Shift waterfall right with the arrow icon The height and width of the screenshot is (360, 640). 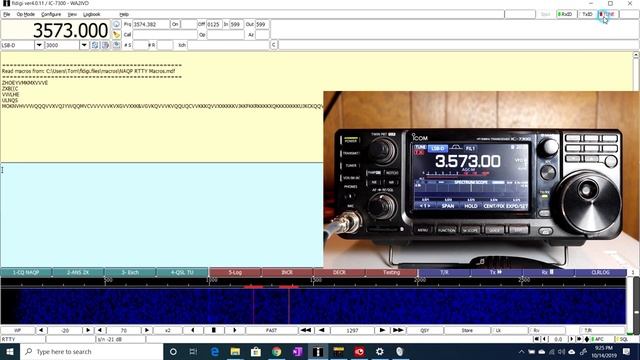click(x=235, y=330)
